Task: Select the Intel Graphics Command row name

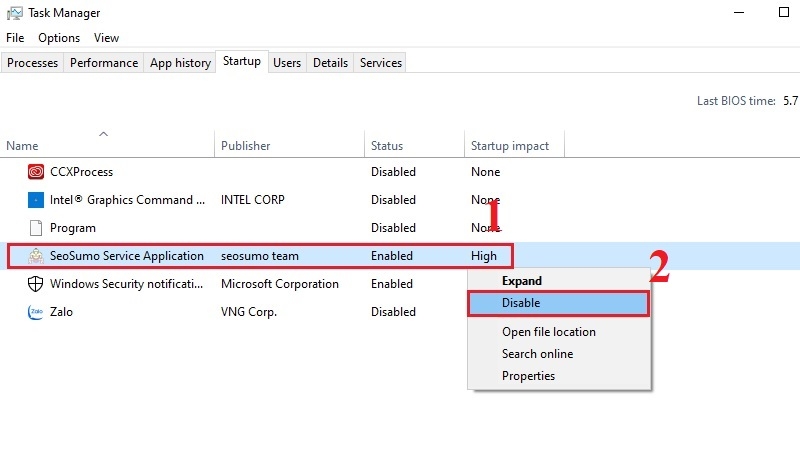Action: point(127,200)
